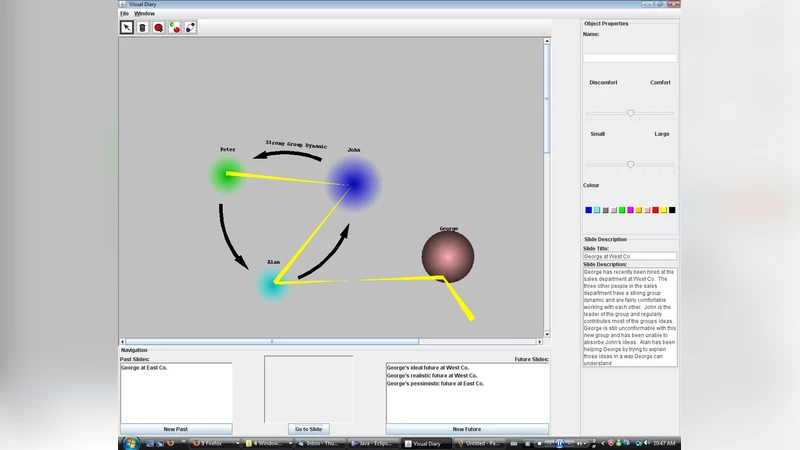Pick the dark gray colour swatch
800x450 pixels.
605,210
